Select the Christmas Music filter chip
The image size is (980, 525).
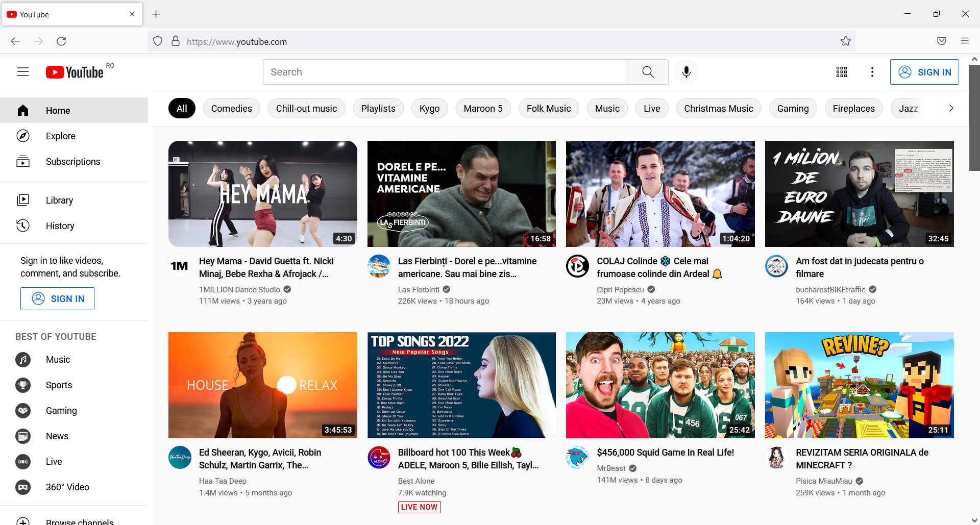pos(718,108)
